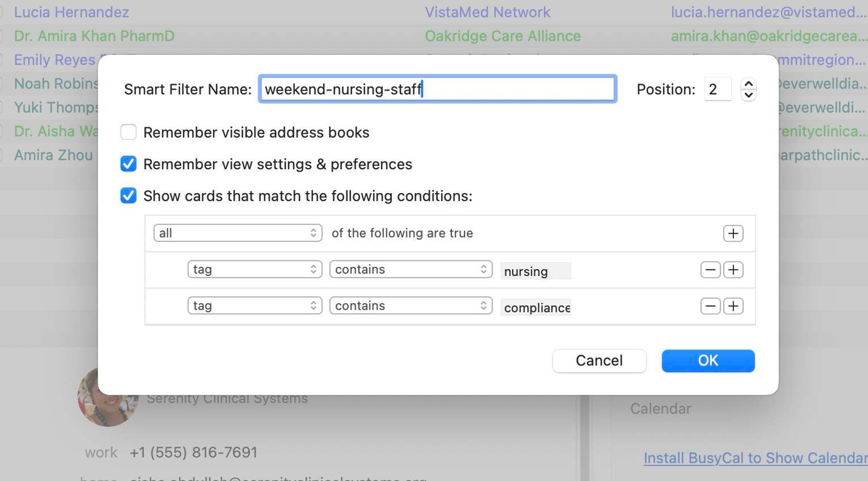The image size is (868, 481).
Task: Click VistaMed Network company cell
Action: click(x=487, y=12)
